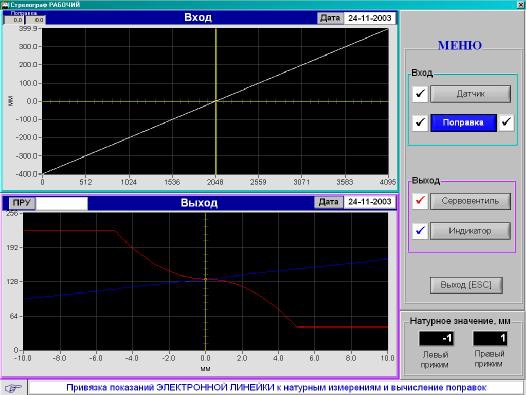Image resolution: width=526 pixels, height=395 pixels.
Task: Click the status bar text about ЭЛЕКТРОННОЙ ЛИНЕЙКИ
Action: coord(276,388)
